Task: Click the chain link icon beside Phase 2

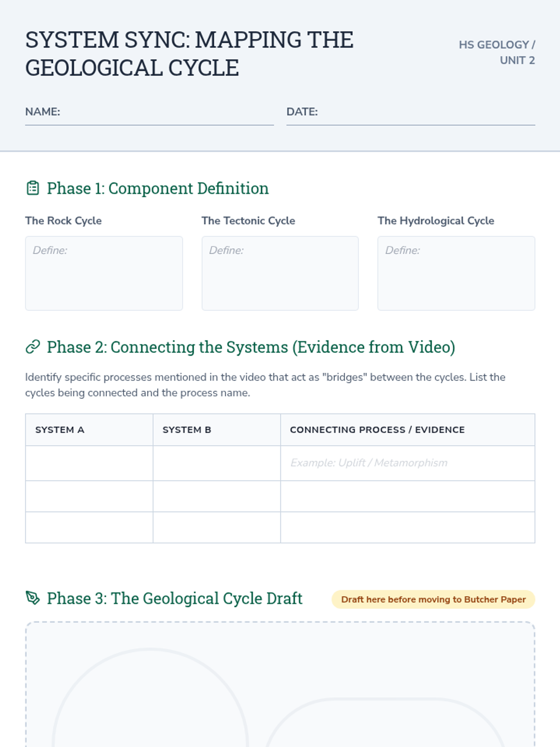Action: point(33,347)
